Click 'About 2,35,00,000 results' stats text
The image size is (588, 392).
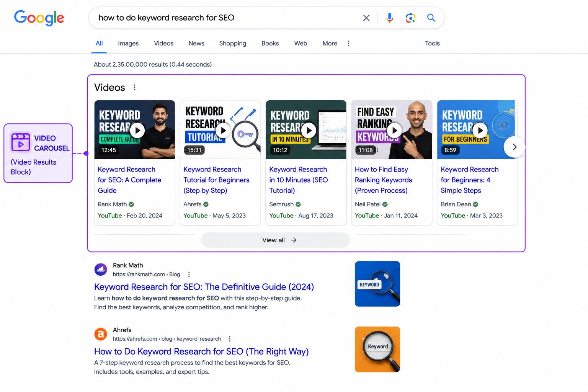click(x=153, y=64)
